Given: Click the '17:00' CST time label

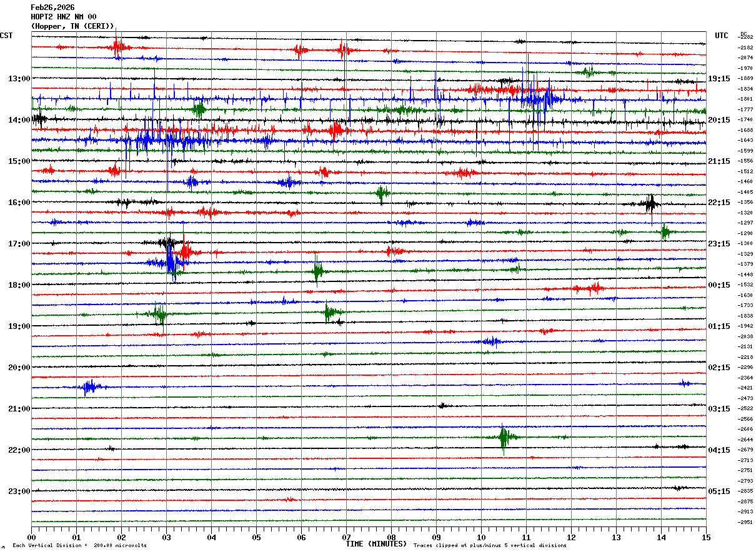Looking at the screenshot, I should [19, 244].
